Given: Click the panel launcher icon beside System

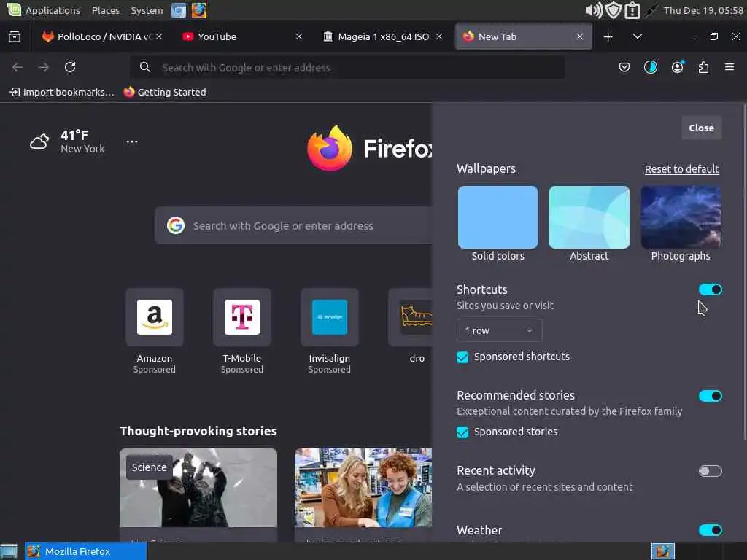Looking at the screenshot, I should point(179,10).
